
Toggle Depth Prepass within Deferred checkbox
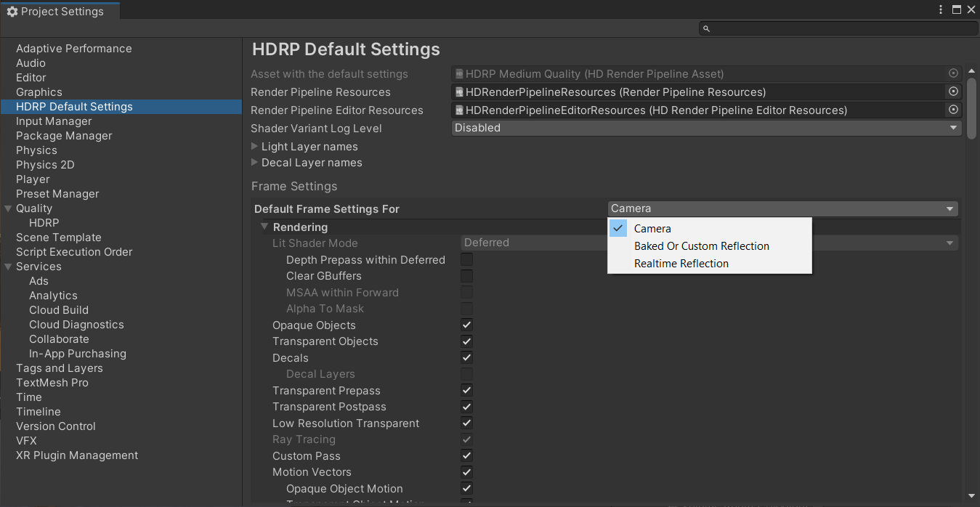466,259
